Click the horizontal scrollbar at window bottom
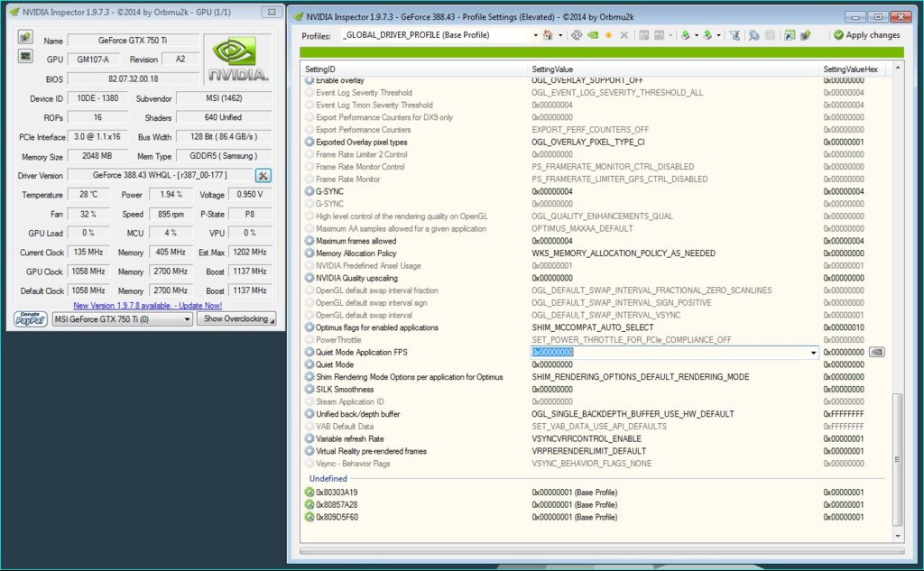The height and width of the screenshot is (571, 924). pos(602,551)
